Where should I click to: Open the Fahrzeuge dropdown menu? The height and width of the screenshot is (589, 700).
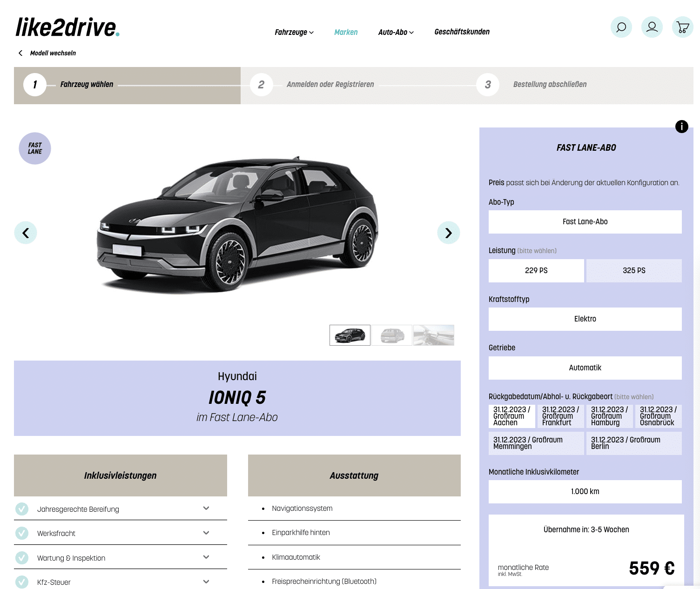tap(294, 32)
